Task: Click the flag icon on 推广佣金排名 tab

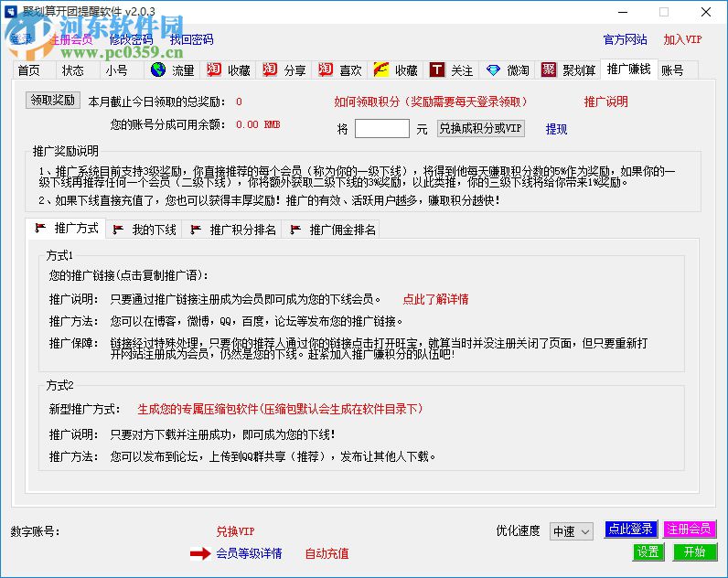Action: 295,229
